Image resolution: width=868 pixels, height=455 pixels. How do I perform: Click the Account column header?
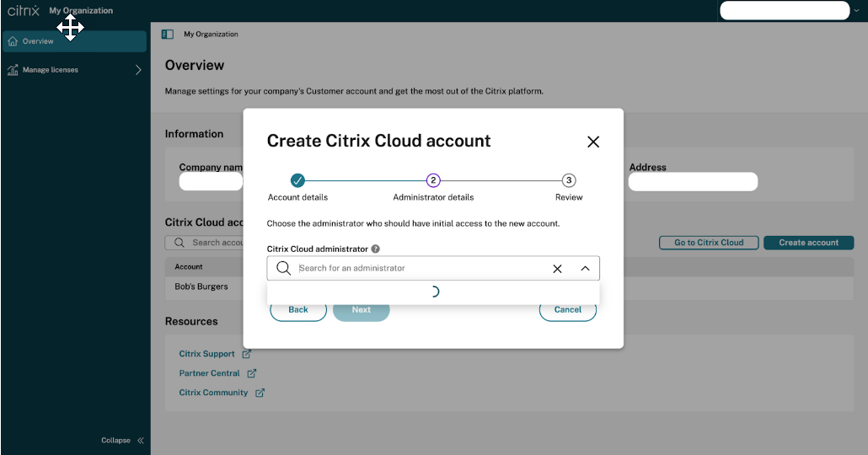point(189,267)
